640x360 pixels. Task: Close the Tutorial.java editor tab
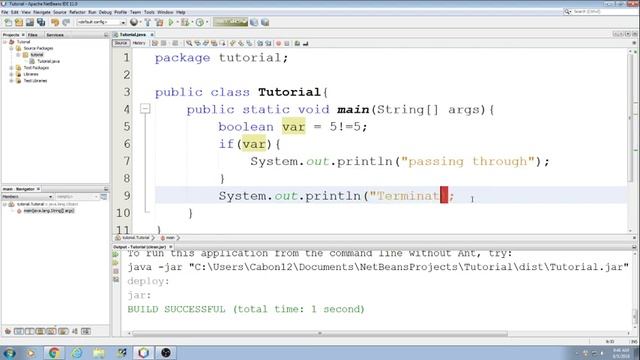(x=152, y=35)
